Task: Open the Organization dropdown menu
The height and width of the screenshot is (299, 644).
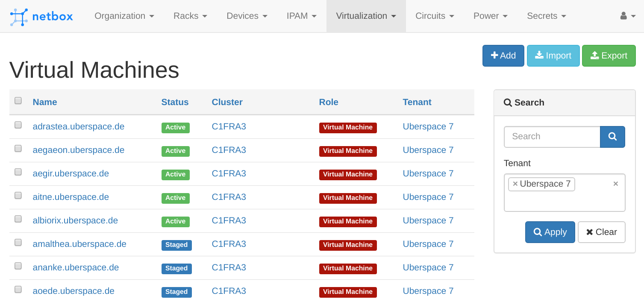Action: click(124, 16)
